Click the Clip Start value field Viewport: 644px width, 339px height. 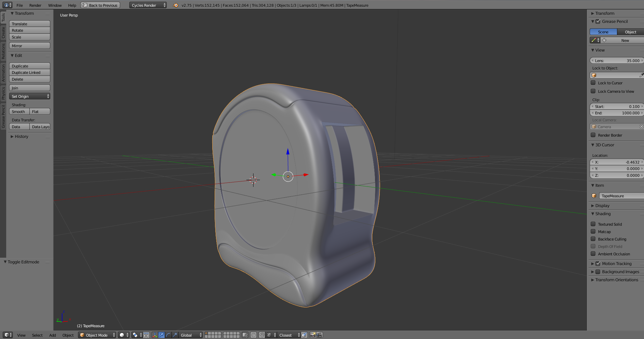coord(617,106)
